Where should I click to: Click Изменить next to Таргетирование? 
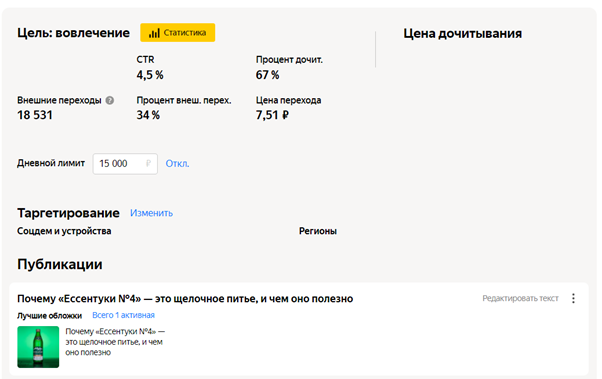151,213
